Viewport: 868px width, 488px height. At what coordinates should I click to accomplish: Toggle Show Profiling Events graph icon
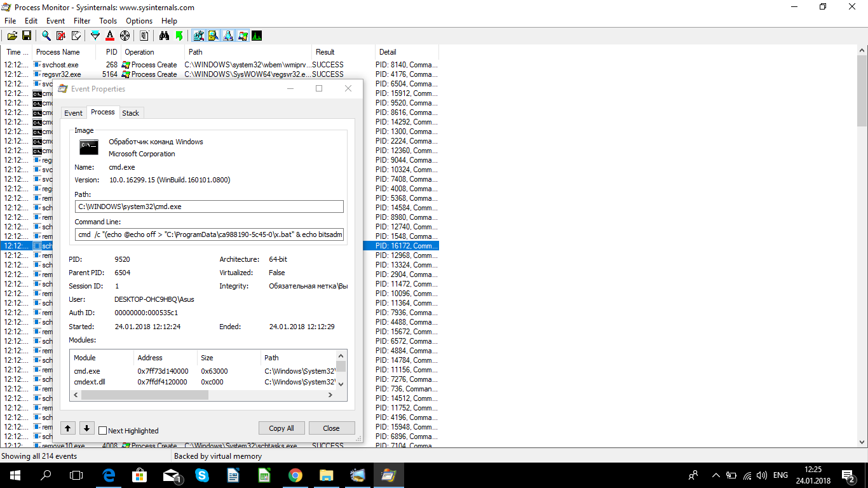(x=257, y=36)
